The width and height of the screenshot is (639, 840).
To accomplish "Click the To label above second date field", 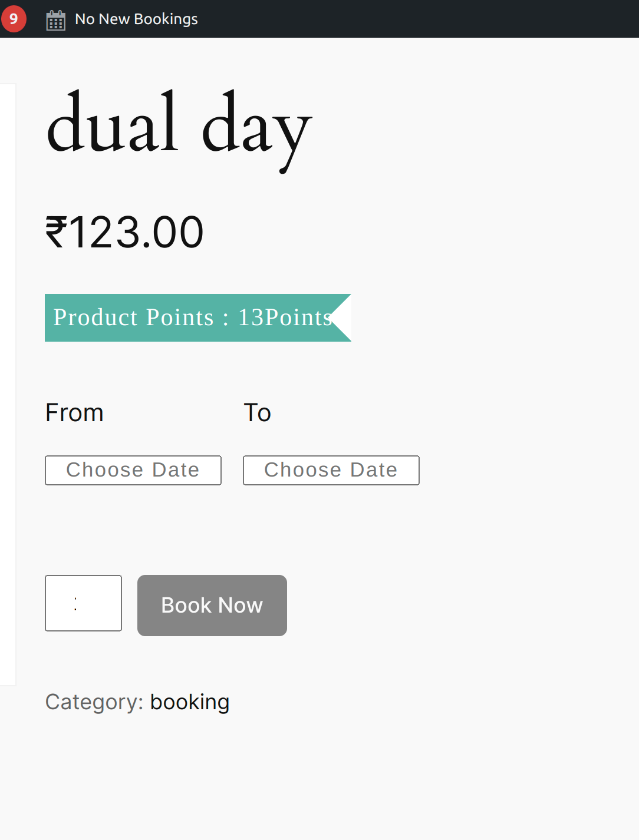I will coord(257,412).
